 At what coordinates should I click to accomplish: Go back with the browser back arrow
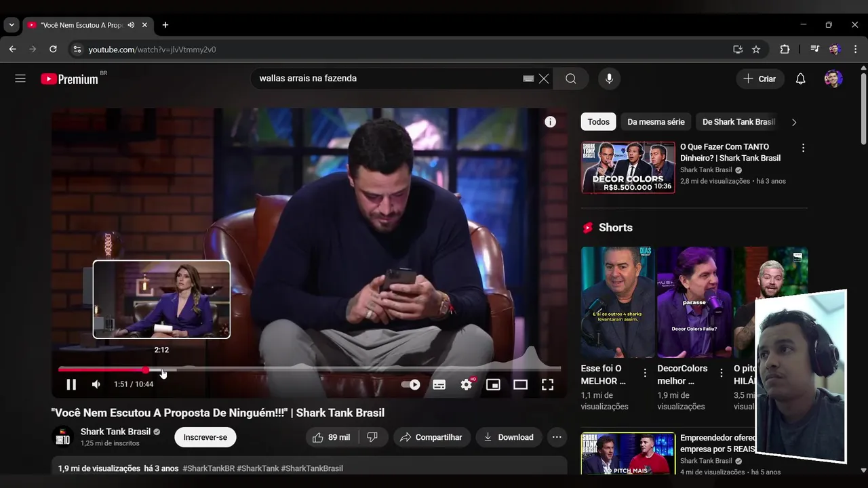tap(12, 49)
